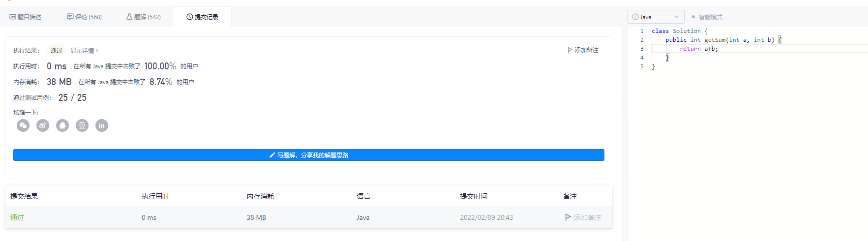868x241 pixels.
Task: Click the 2022/02/09 20:43 timestamp
Action: point(486,217)
